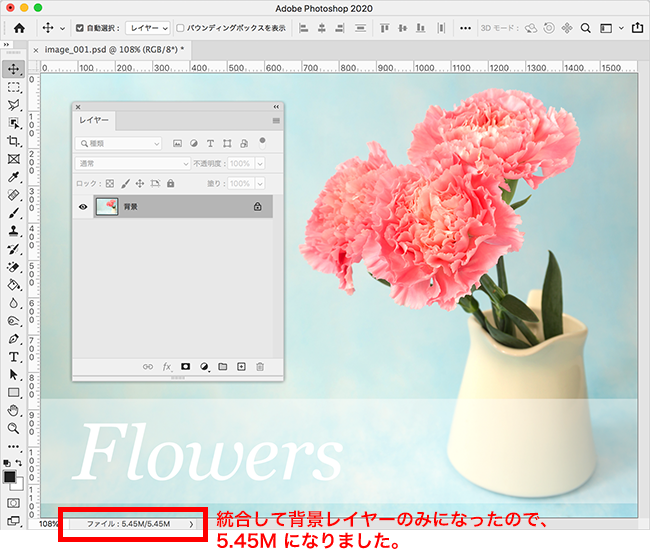Delete layer with trash icon
Image resolution: width=650 pixels, height=550 pixels.
tap(260, 366)
